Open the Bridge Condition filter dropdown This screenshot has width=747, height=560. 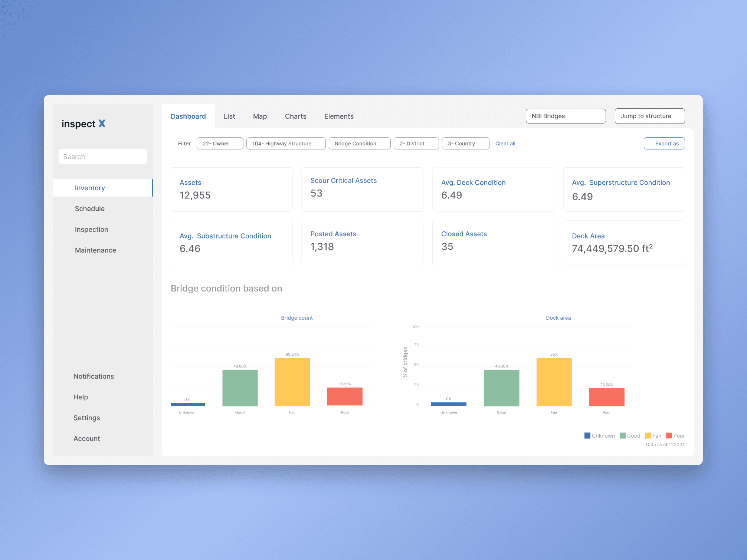tap(359, 144)
